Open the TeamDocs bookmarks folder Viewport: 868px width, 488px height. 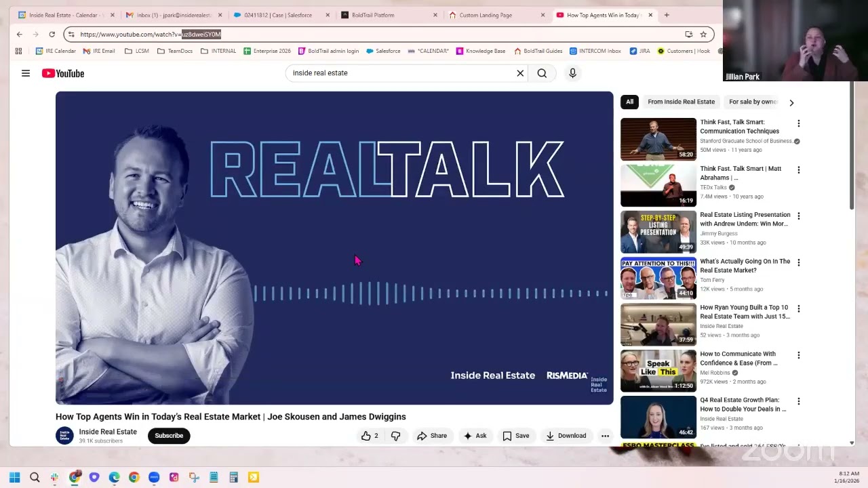coord(175,51)
